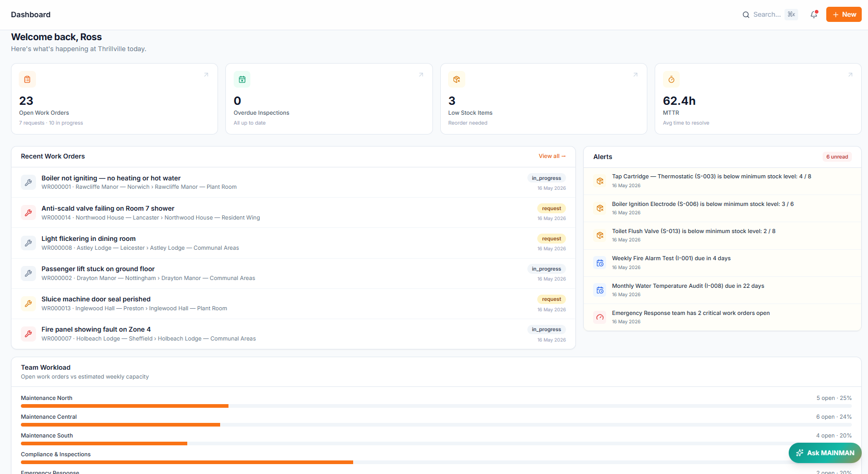Click Sluice machine door seal perished title
Image resolution: width=868 pixels, height=474 pixels.
click(96, 299)
